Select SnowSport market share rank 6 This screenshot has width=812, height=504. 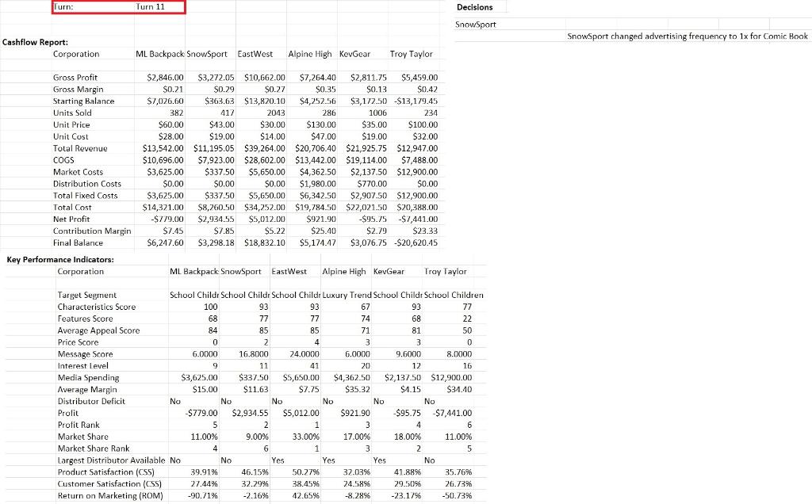(x=266, y=449)
